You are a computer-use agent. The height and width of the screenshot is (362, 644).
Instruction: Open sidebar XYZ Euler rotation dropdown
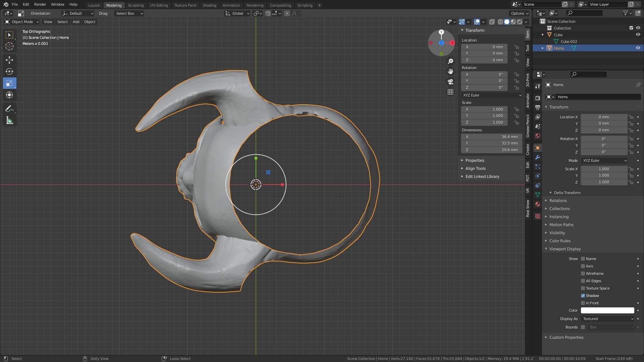tap(492, 95)
